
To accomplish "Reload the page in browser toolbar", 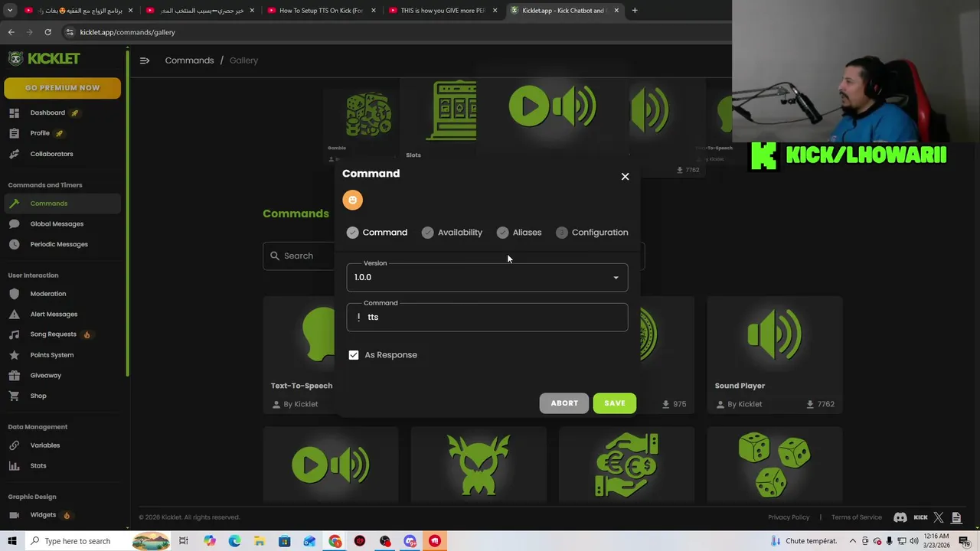I will pos(47,32).
